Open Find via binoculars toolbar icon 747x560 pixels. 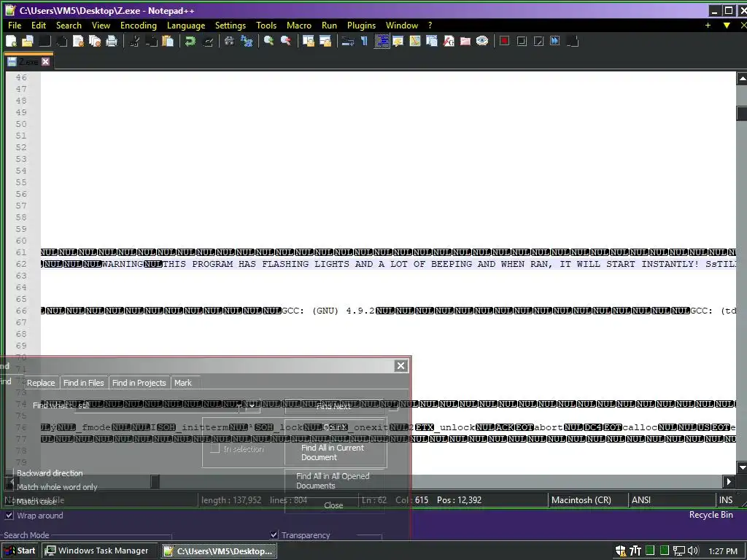230,42
